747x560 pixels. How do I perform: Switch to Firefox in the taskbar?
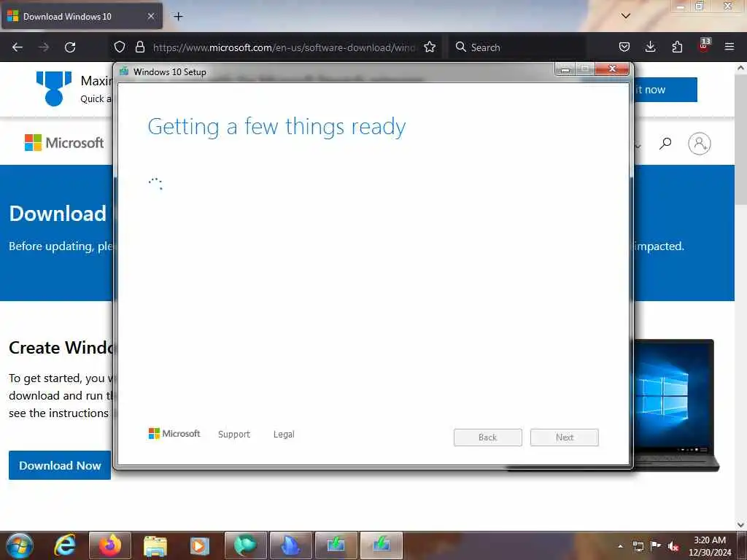[110, 545]
